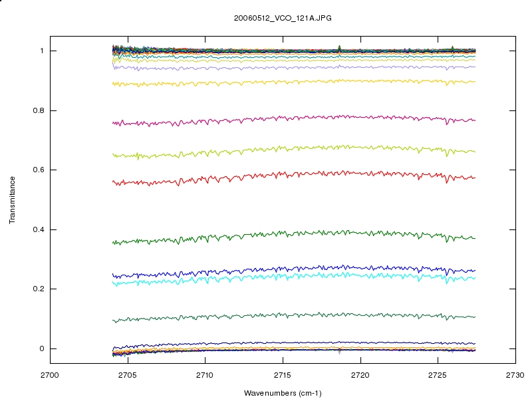
Task: Click the golden-yellow curve near 0.9
Action: [294, 82]
